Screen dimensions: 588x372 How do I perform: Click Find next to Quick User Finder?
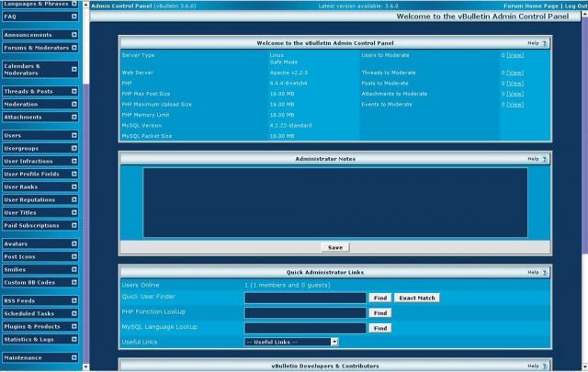tap(380, 298)
